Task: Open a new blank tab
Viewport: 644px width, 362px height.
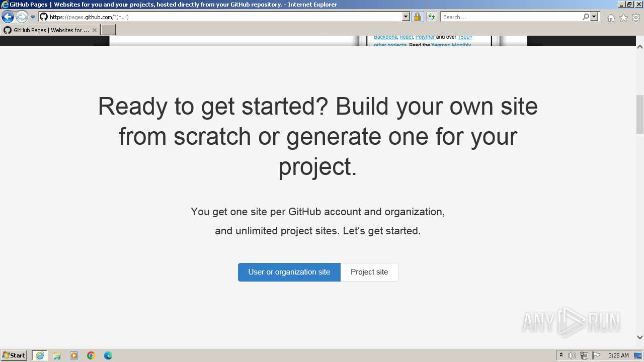Action: tap(108, 30)
